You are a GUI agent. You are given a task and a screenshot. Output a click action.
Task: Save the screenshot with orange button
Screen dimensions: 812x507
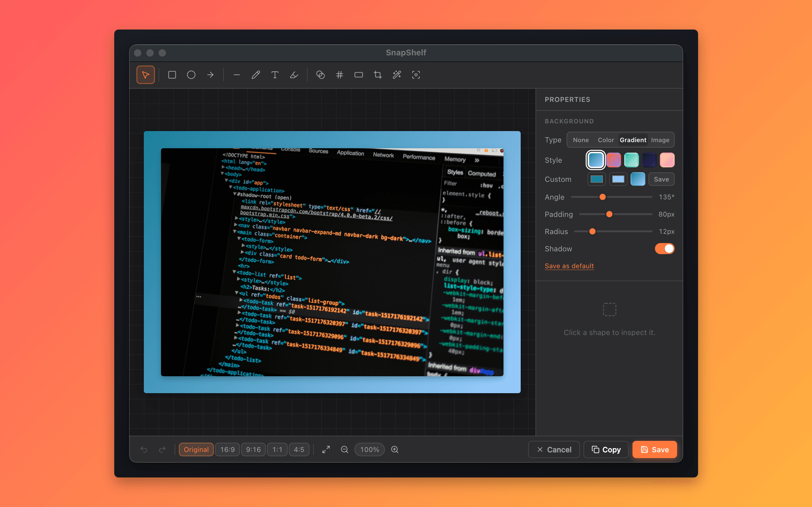pyautogui.click(x=655, y=449)
